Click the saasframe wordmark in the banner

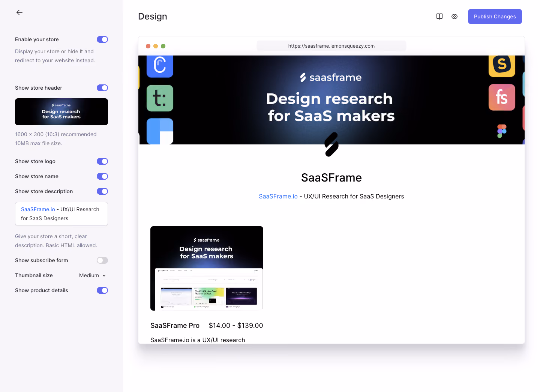click(331, 77)
